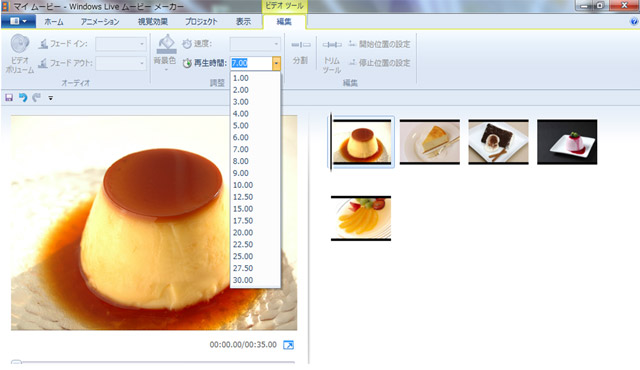Click the Video Volume (ビデオ ボリューム) icon
This screenshot has height=370, width=640.
(19, 44)
